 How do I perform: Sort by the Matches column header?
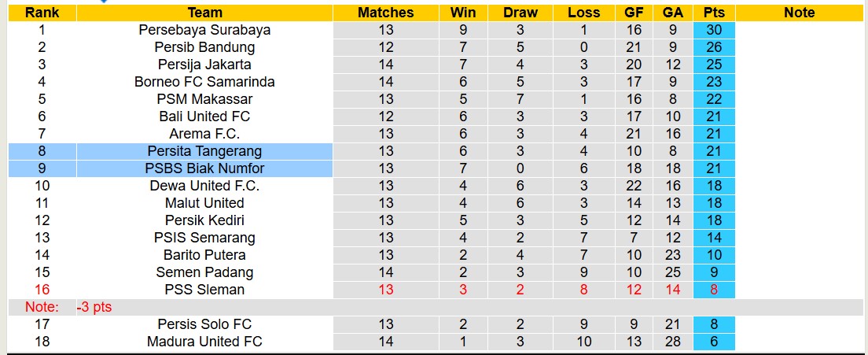[385, 13]
